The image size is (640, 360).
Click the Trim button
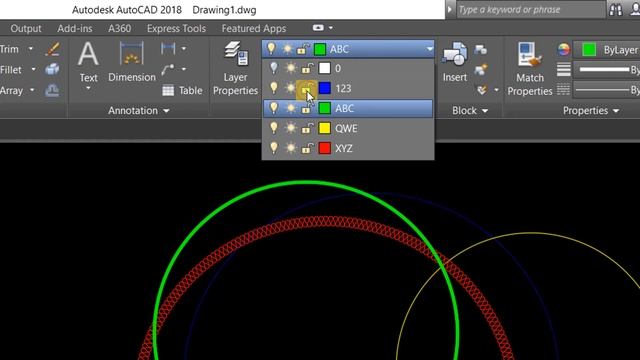pos(9,49)
